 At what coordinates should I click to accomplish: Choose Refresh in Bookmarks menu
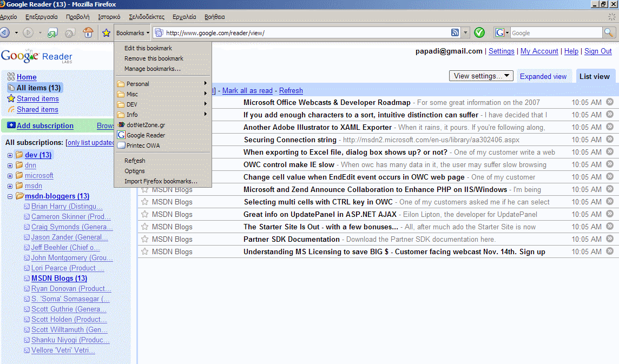[x=163, y=161]
